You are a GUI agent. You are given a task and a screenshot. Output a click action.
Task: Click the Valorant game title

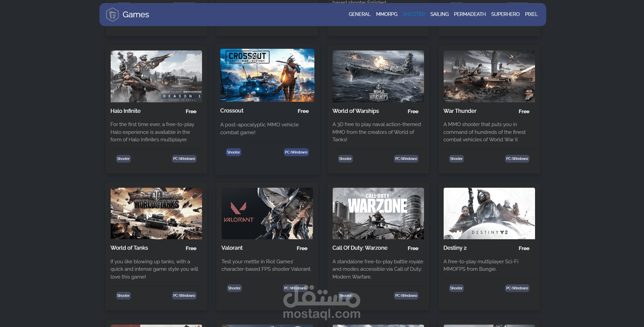click(x=232, y=248)
